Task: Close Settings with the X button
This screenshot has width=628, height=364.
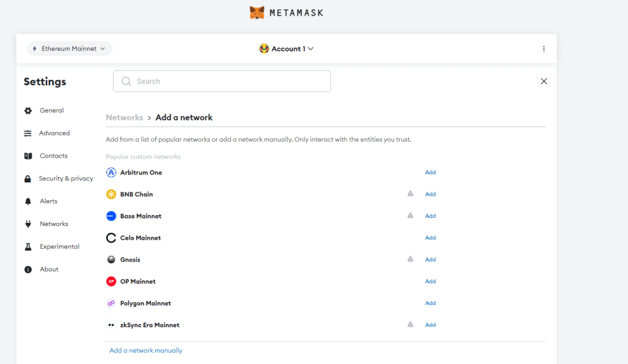Action: 544,81
